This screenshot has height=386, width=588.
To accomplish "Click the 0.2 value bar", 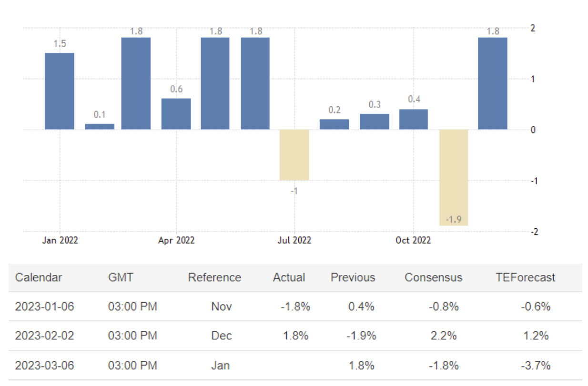I will [x=335, y=124].
